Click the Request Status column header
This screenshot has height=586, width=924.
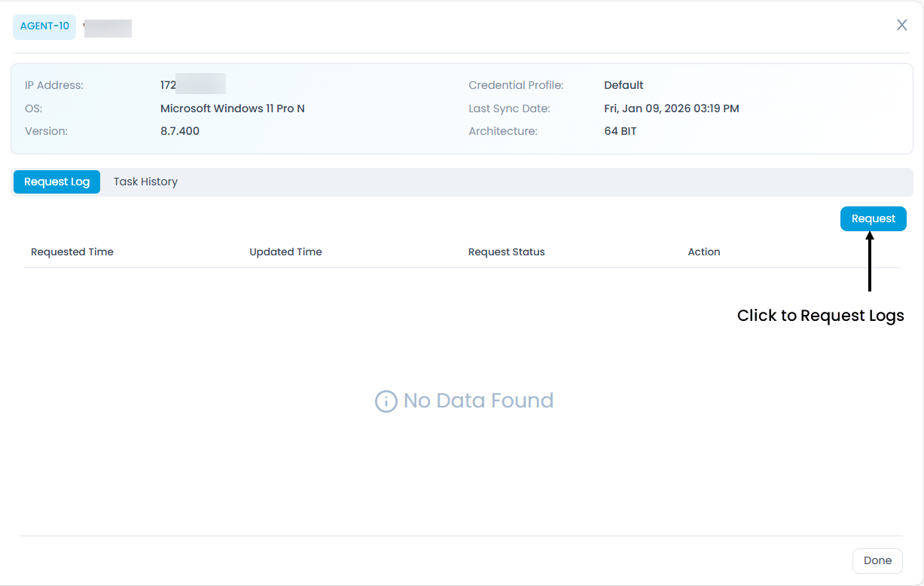(506, 252)
